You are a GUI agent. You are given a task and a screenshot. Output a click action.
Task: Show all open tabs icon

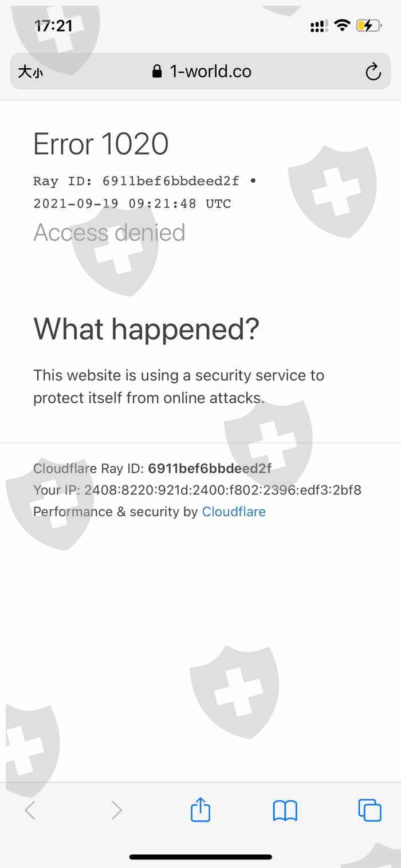(370, 810)
